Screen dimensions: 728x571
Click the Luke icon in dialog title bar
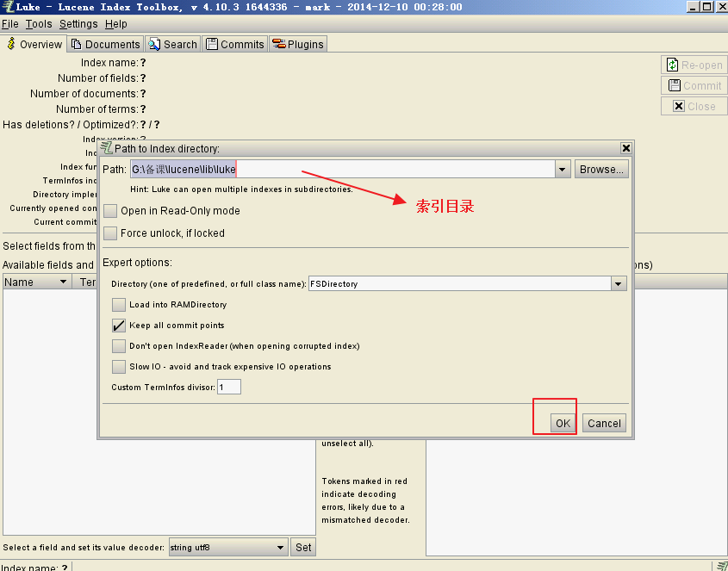pos(107,147)
